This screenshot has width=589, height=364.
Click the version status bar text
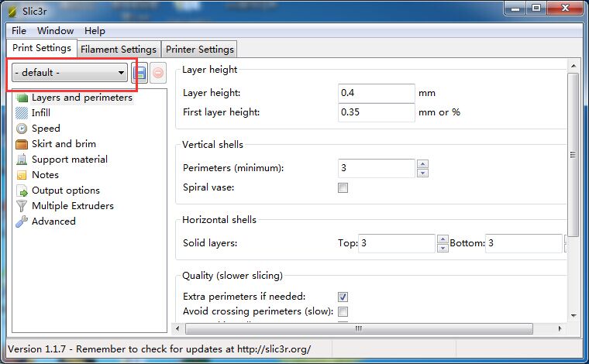(160, 349)
